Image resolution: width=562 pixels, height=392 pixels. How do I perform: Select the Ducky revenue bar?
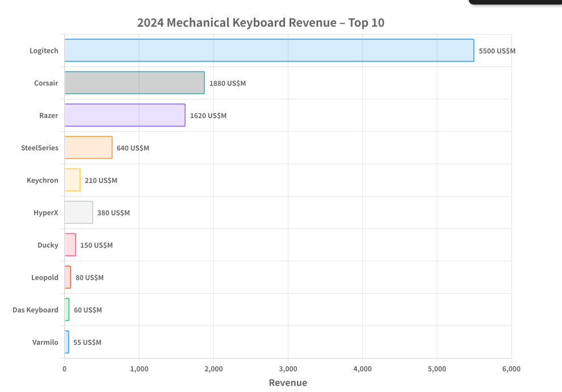coord(70,245)
